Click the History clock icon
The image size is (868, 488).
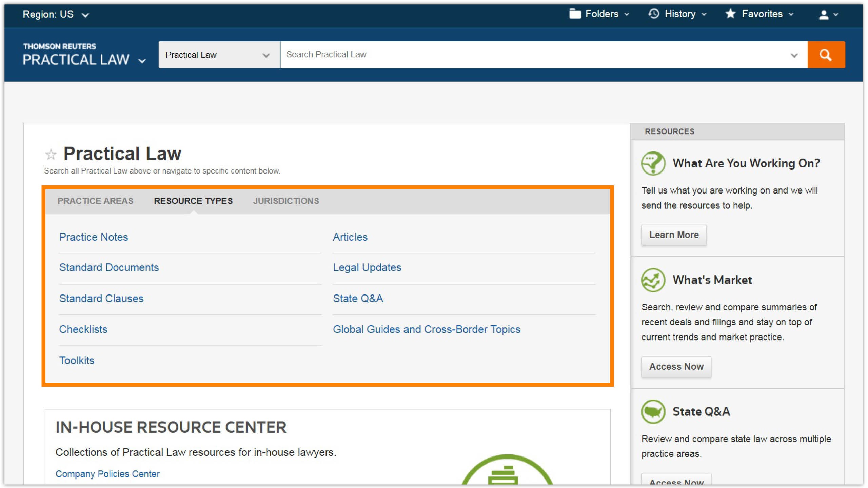pyautogui.click(x=653, y=14)
